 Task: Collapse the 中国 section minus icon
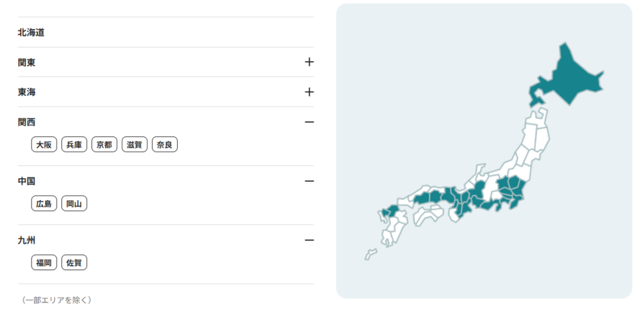(x=309, y=181)
